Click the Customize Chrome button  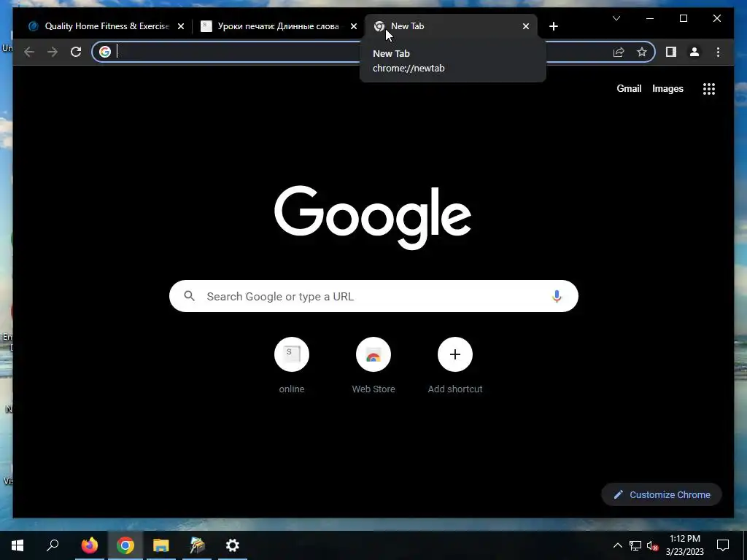(662, 495)
